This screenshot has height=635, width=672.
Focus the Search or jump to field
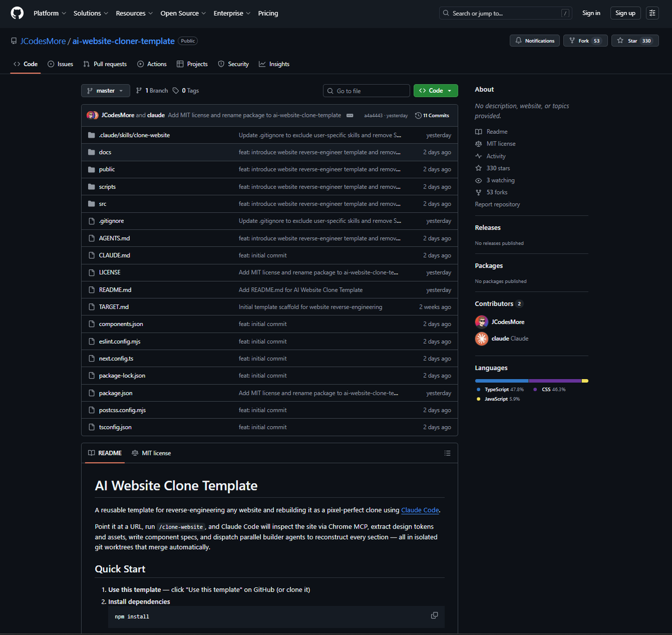(506, 13)
